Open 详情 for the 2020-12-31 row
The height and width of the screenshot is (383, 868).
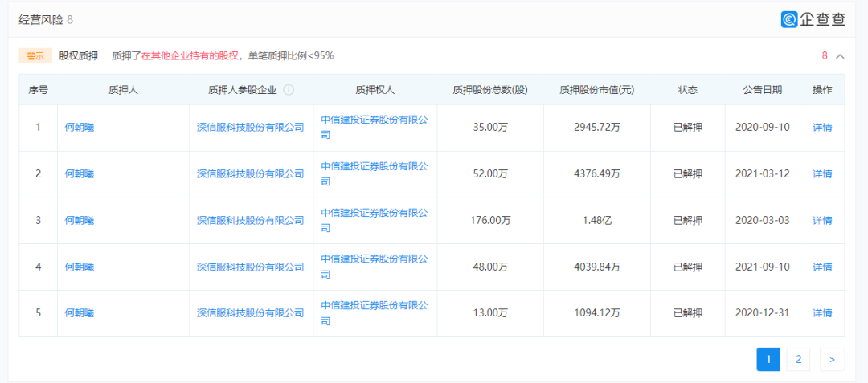822,313
